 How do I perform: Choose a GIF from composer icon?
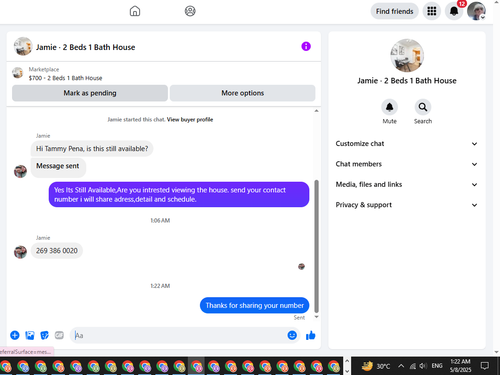tap(59, 335)
